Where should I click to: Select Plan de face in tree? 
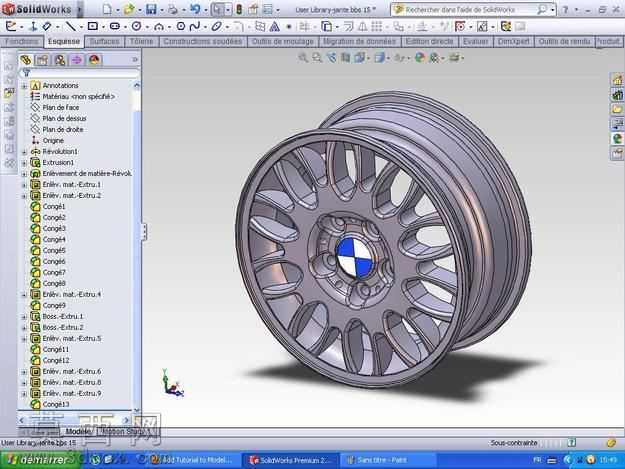coord(61,108)
